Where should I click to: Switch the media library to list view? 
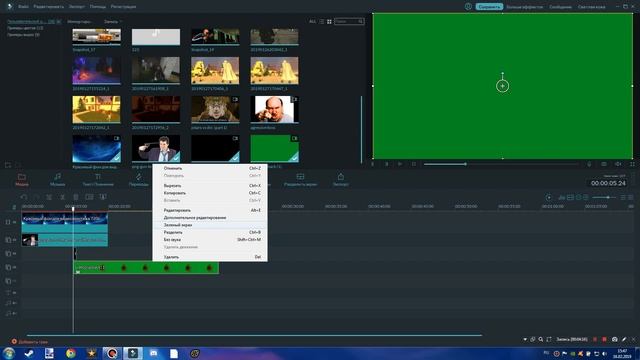[x=322, y=21]
